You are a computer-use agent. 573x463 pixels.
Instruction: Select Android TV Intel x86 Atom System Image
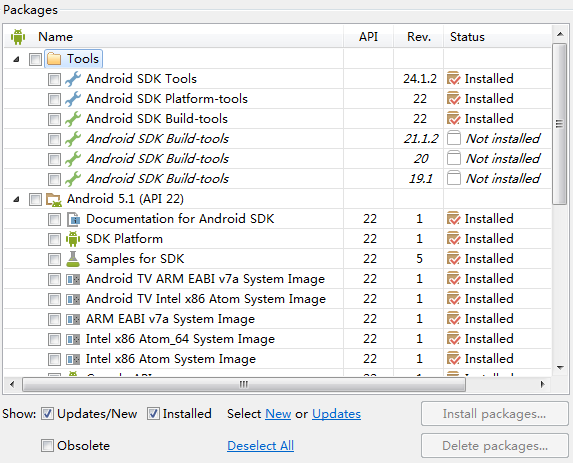pos(206,299)
